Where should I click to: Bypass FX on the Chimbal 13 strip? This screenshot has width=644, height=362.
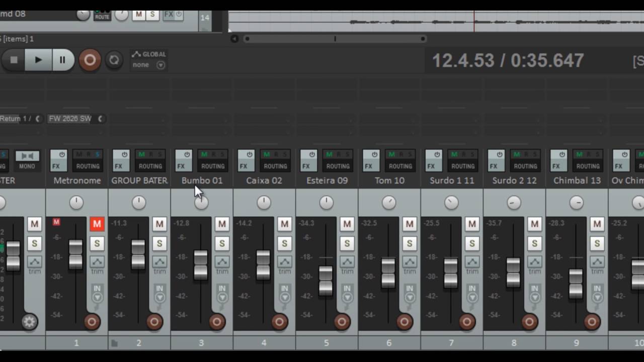(x=562, y=155)
